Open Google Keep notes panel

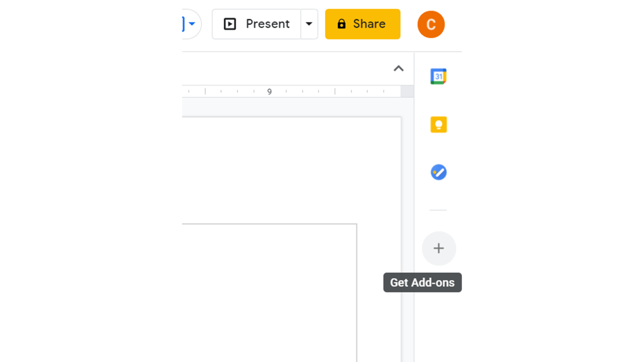click(x=438, y=125)
